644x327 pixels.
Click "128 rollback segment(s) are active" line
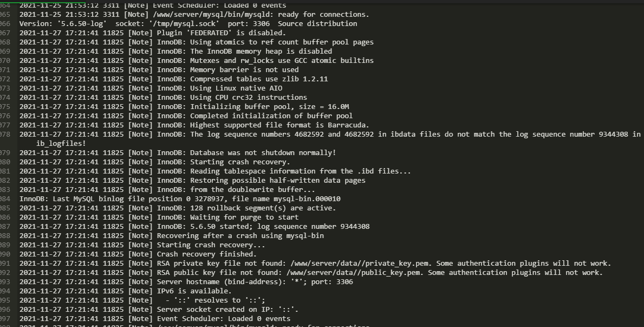178,208
